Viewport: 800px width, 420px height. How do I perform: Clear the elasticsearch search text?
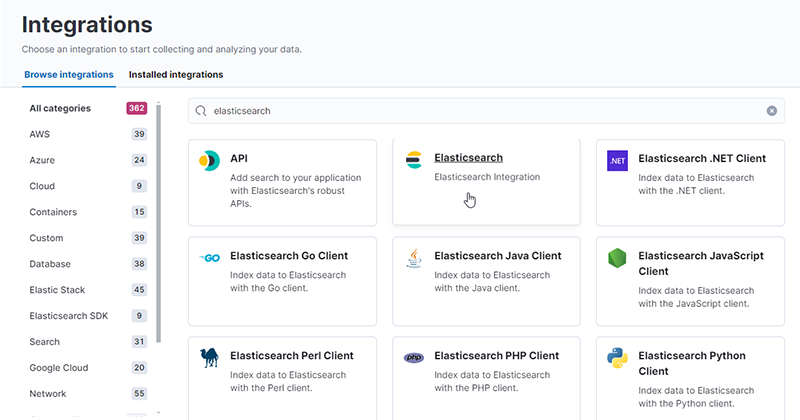click(771, 111)
